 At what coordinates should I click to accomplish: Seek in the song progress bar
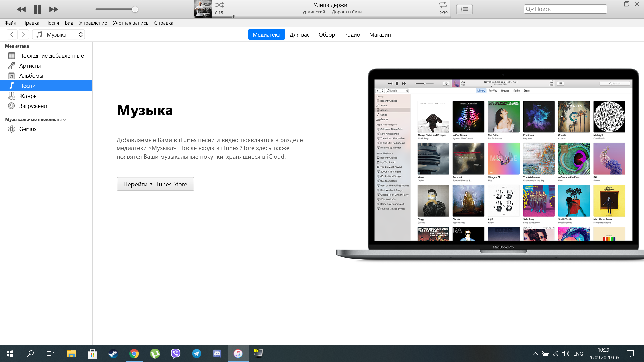coord(331,17)
